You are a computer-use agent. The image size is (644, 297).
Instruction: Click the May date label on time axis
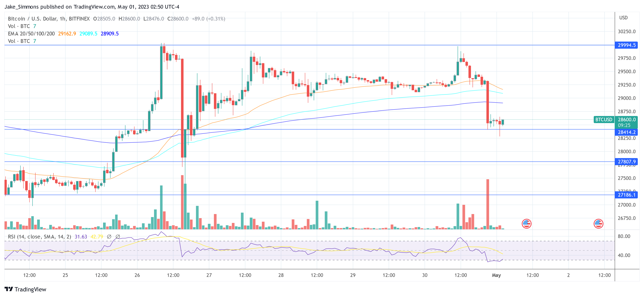(496, 275)
